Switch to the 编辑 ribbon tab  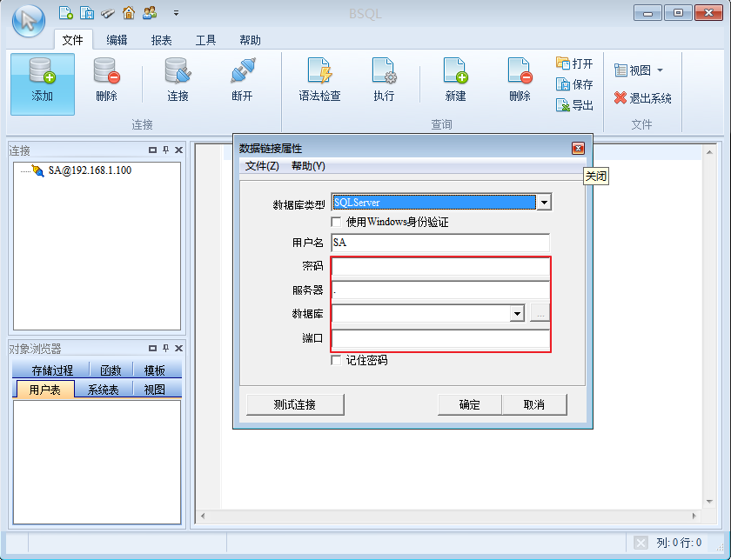(x=117, y=40)
